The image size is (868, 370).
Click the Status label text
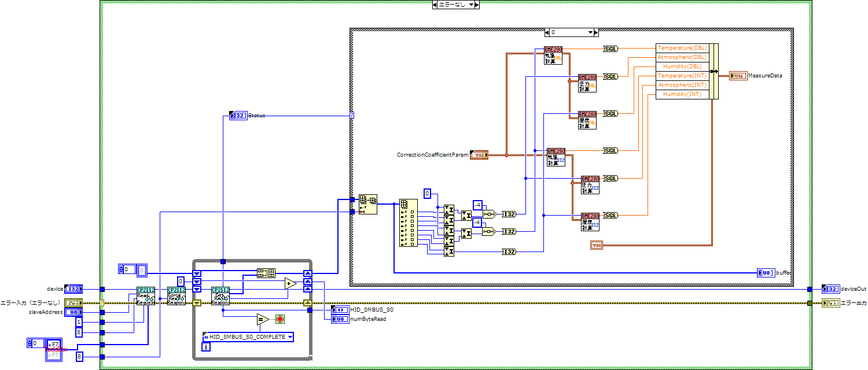point(257,116)
